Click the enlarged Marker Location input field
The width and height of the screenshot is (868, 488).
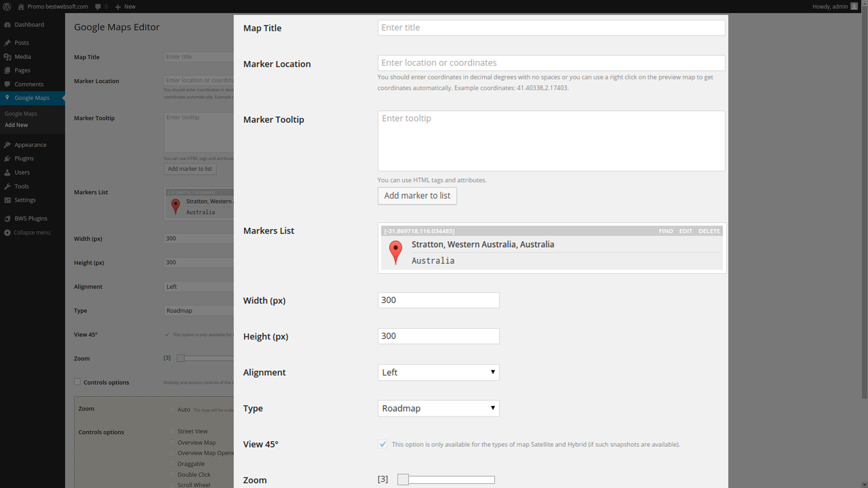click(x=551, y=63)
